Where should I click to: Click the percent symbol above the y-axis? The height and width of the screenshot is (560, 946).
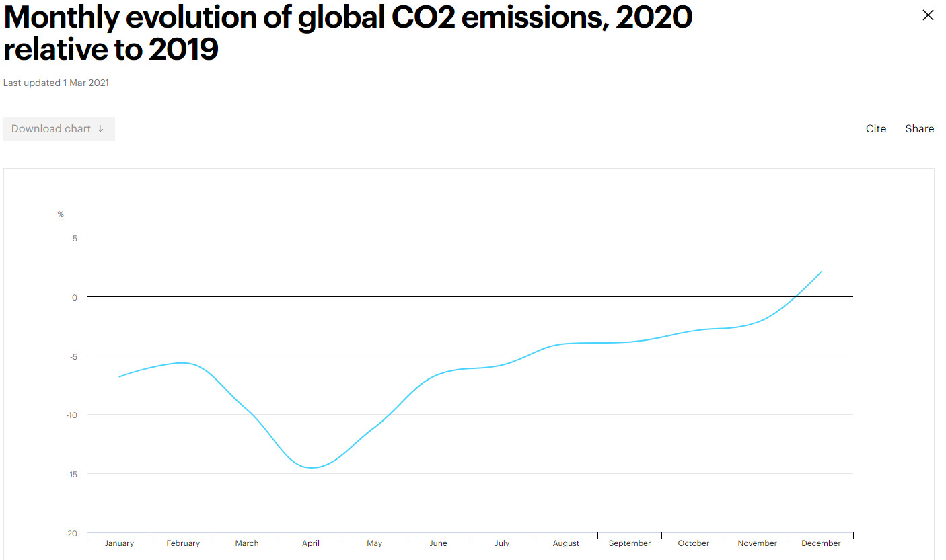[x=61, y=214]
